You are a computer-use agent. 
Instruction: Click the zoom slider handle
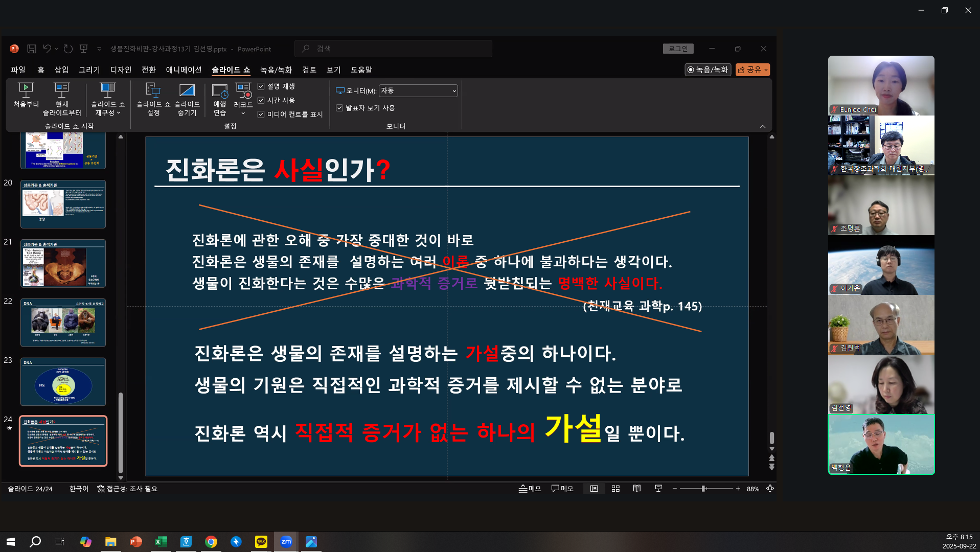[x=704, y=489]
